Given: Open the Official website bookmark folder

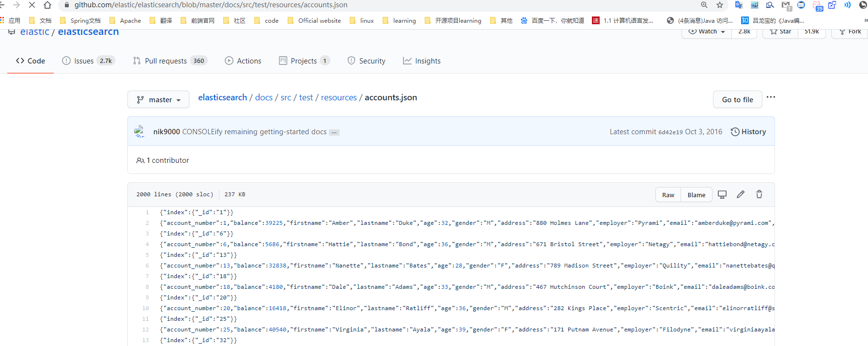Looking at the screenshot, I should pos(314,20).
